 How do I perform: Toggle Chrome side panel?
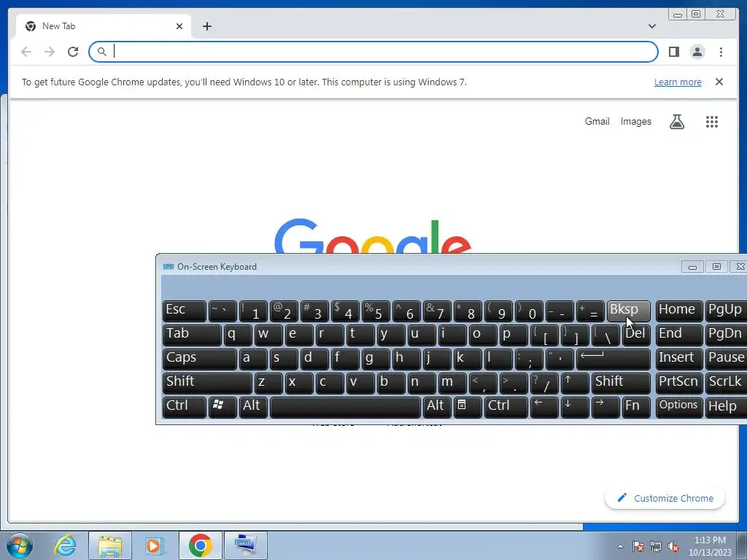tap(673, 52)
